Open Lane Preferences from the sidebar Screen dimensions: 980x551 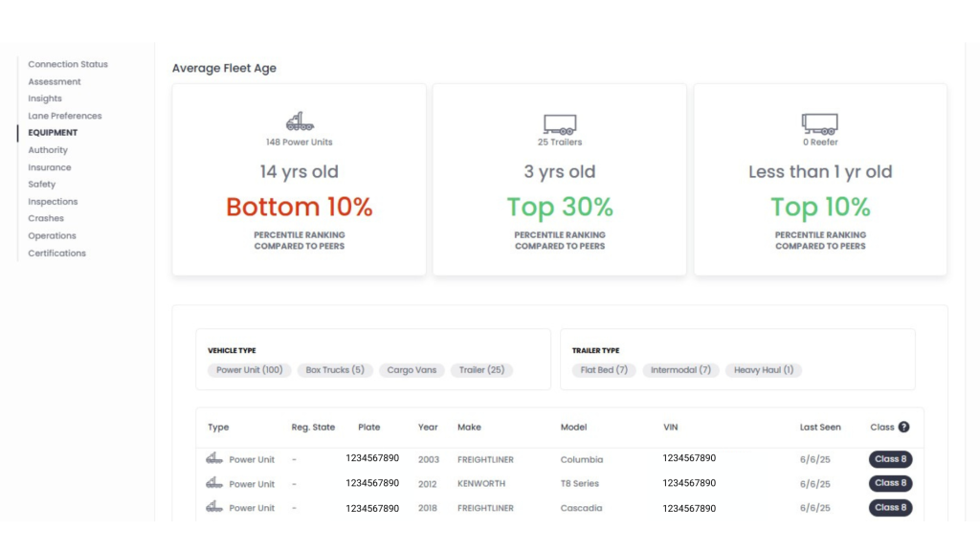tap(65, 116)
